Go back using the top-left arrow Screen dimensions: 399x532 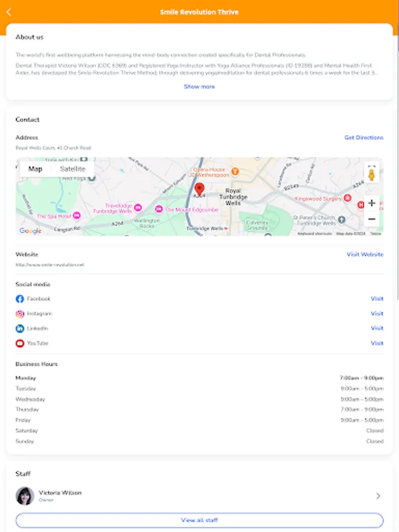pyautogui.click(x=9, y=12)
